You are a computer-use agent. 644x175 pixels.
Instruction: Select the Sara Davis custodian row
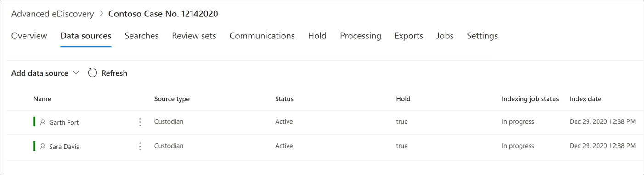pyautogui.click(x=325, y=146)
